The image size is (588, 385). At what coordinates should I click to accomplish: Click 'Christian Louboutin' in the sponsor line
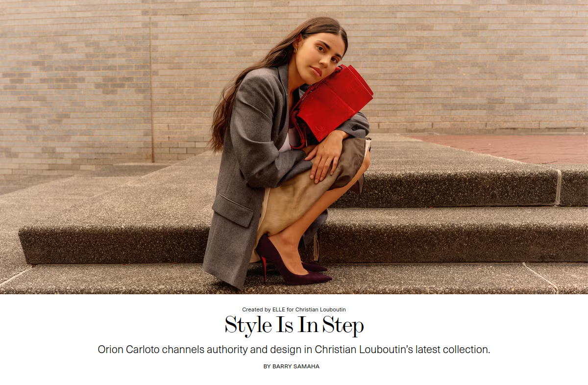click(320, 309)
